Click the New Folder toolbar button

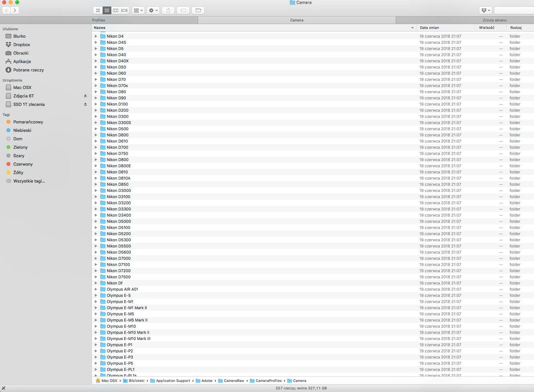[x=198, y=10]
